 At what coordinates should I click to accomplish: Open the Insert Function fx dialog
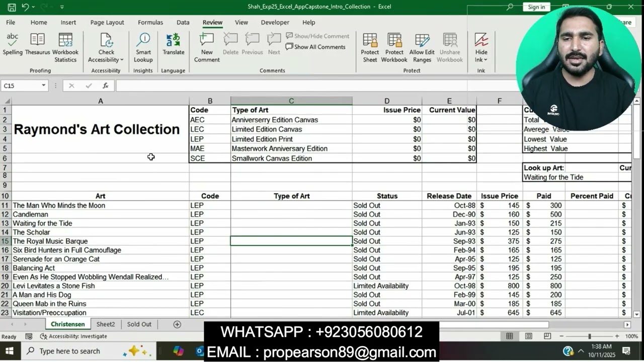pyautogui.click(x=105, y=86)
